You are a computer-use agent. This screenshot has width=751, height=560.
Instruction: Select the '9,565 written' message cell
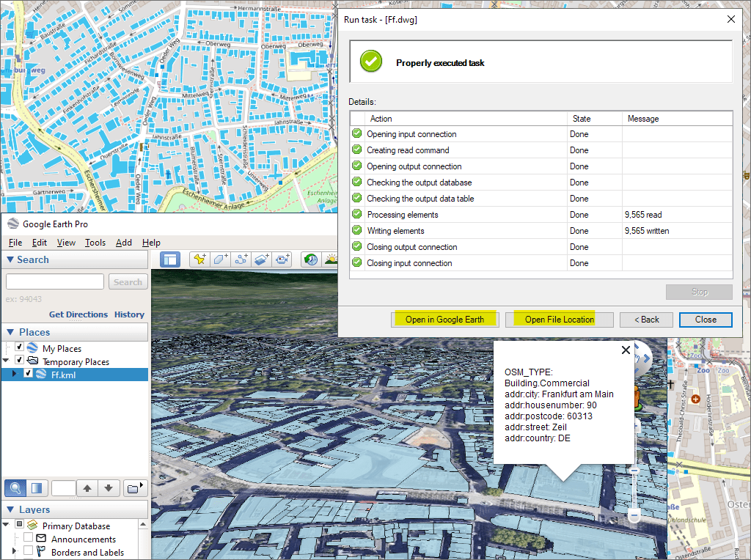pyautogui.click(x=677, y=231)
